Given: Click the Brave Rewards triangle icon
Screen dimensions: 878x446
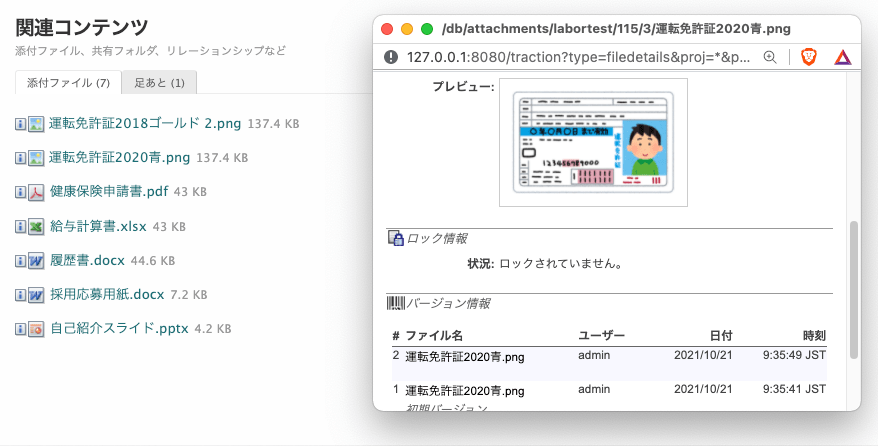Looking at the screenshot, I should coord(842,57).
